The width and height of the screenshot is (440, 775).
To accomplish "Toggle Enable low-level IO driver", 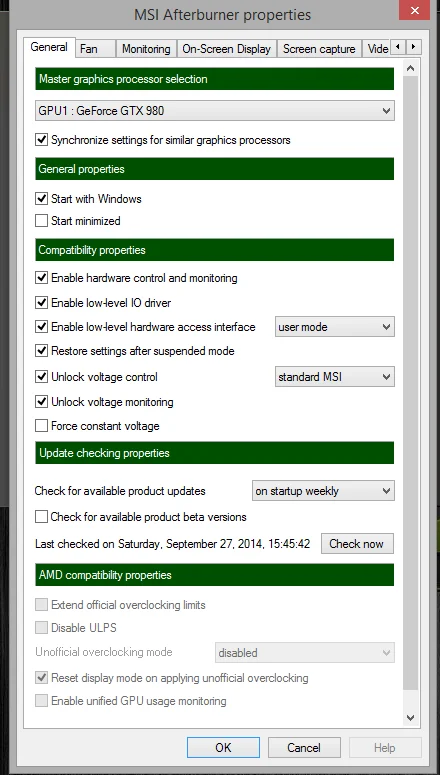I will click(x=42, y=302).
